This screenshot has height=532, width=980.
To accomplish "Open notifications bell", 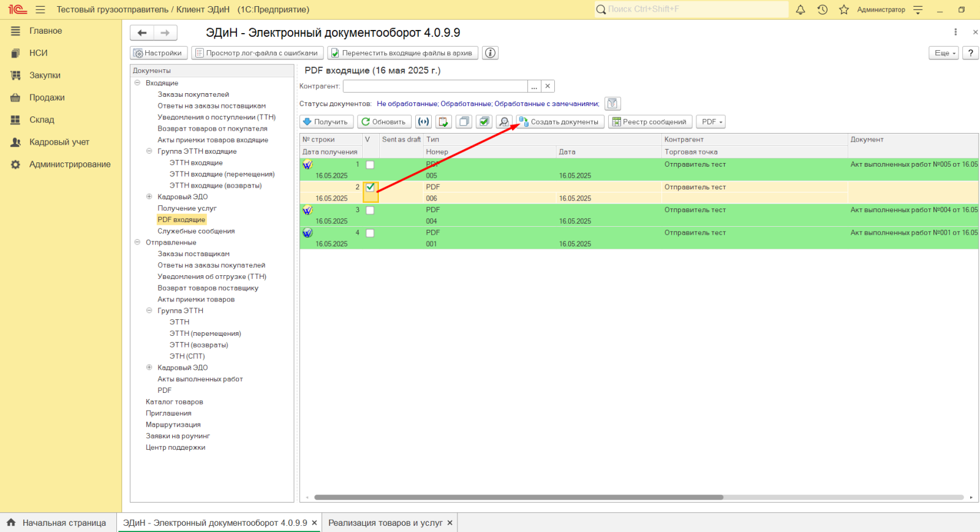I will [x=801, y=9].
